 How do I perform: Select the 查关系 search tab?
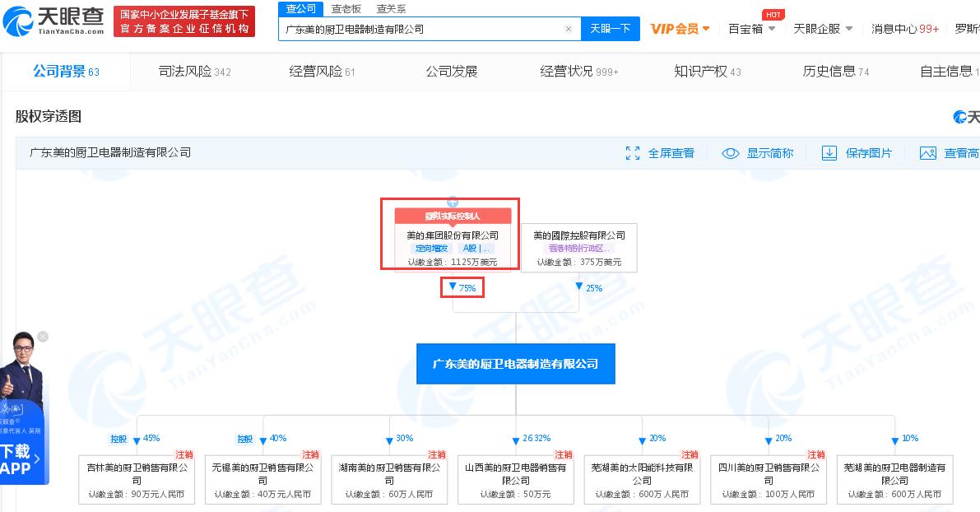click(391, 9)
